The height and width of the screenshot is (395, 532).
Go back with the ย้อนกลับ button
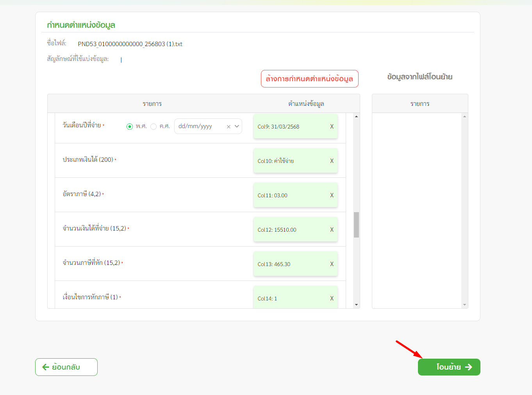(66, 367)
